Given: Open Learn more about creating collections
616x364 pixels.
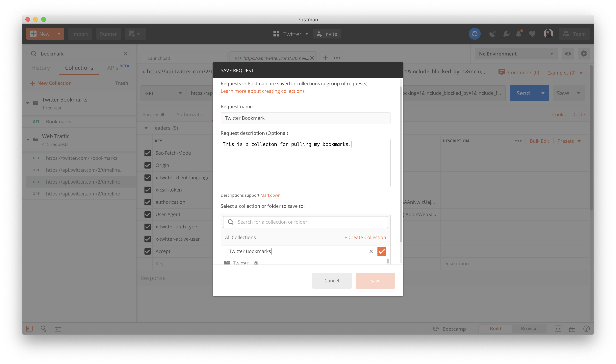Looking at the screenshot, I should pos(263,91).
